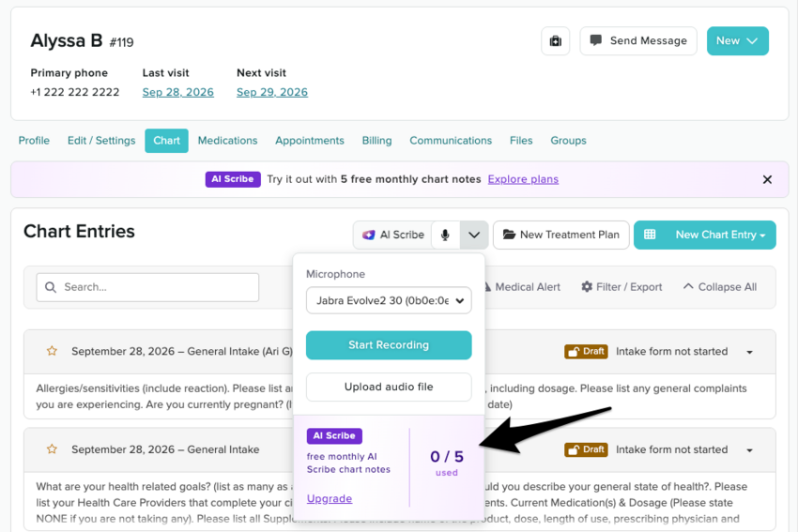
Task: Click the AI Scribe logo button
Action: (x=392, y=235)
